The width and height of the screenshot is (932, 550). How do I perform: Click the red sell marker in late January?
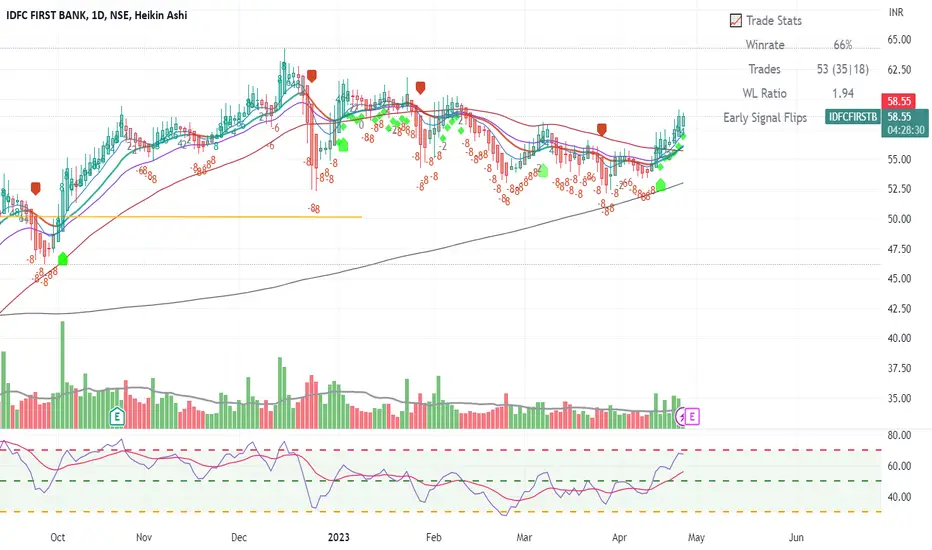(x=421, y=88)
